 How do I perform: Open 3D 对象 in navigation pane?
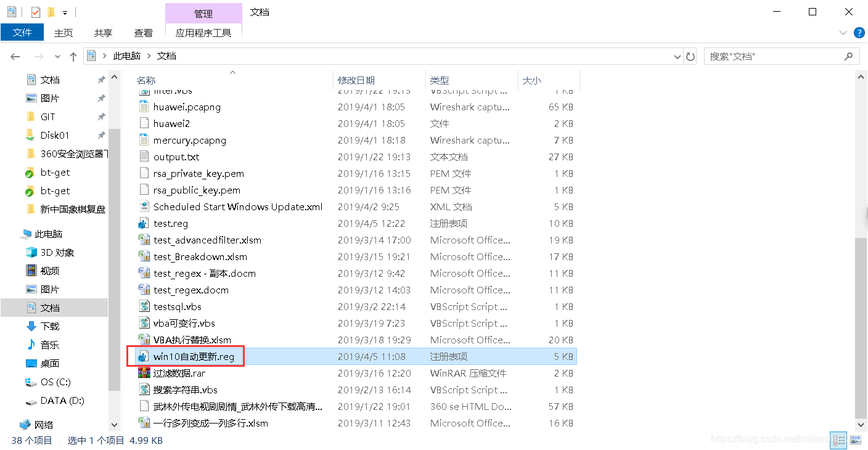click(x=57, y=252)
